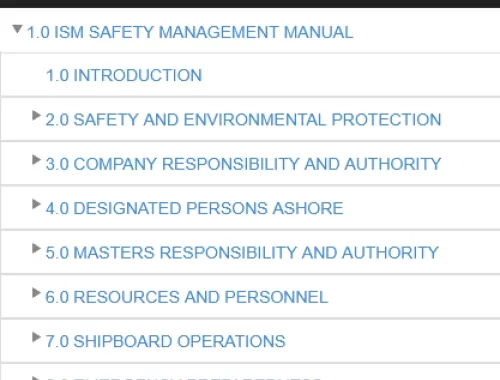Image resolution: width=500 pixels, height=380 pixels.
Task: Click the dark header bar above the tree
Action: tap(250, 4)
